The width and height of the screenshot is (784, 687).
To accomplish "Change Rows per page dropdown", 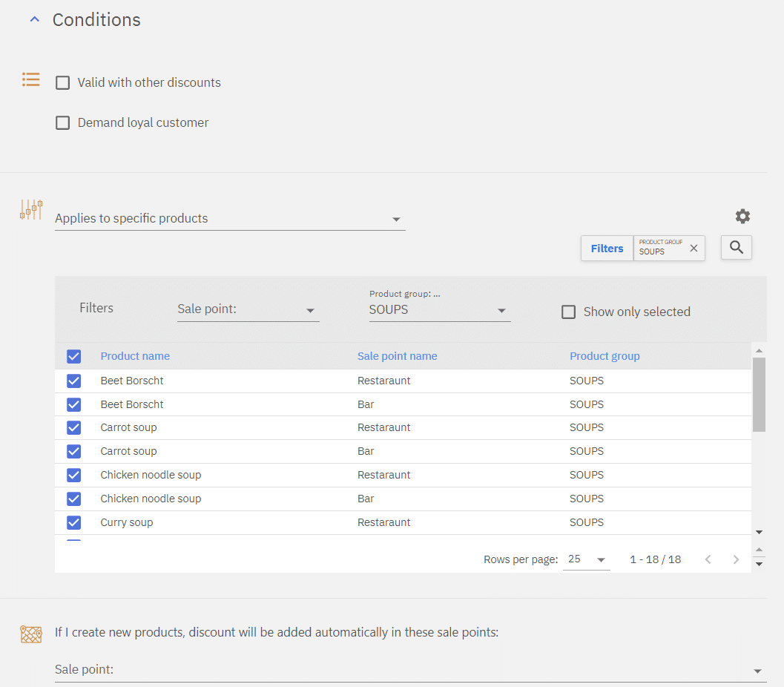I will tap(587, 559).
